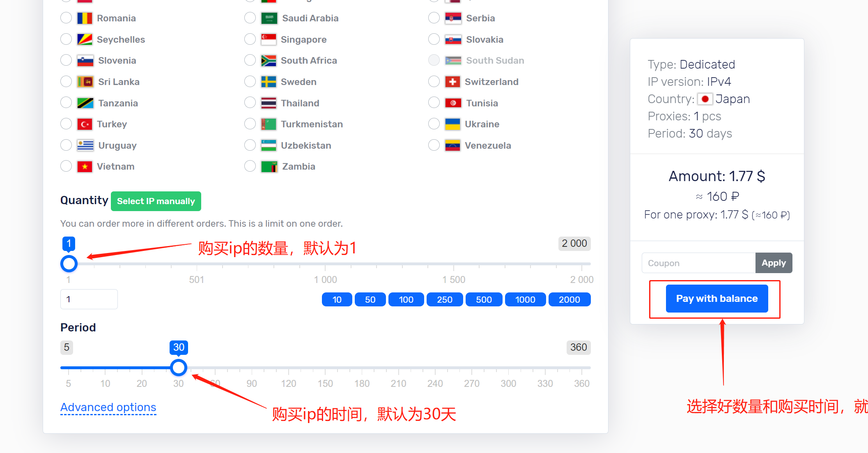Click the Saudi Arabia flag icon
This screenshot has width=868, height=453.
269,18
